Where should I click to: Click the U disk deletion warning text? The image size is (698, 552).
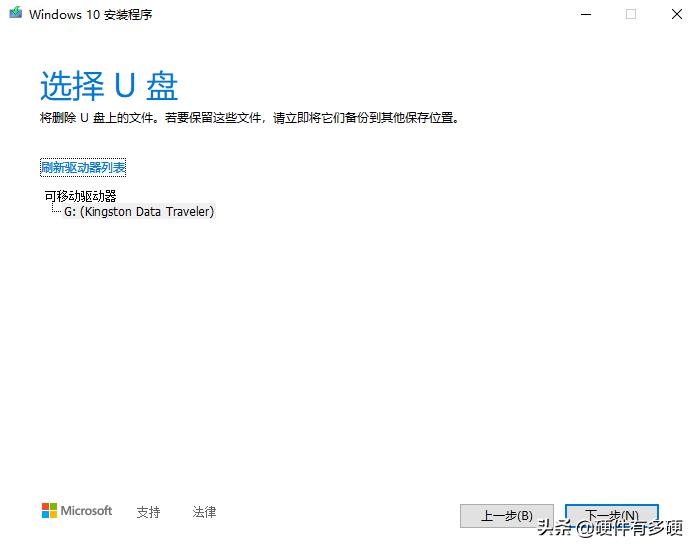coord(249,118)
